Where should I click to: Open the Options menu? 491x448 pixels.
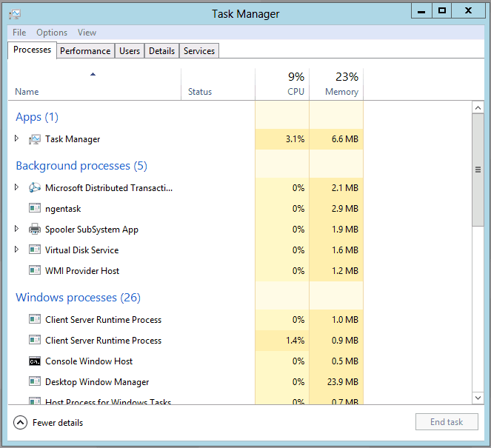click(x=52, y=33)
